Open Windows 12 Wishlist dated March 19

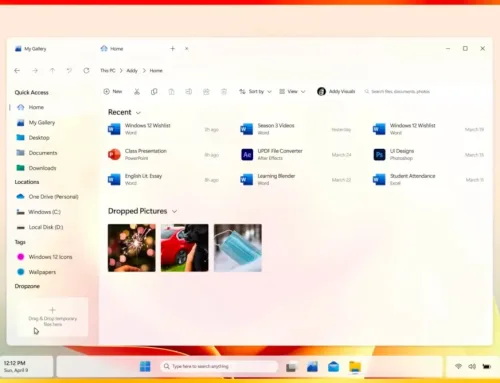click(428, 129)
